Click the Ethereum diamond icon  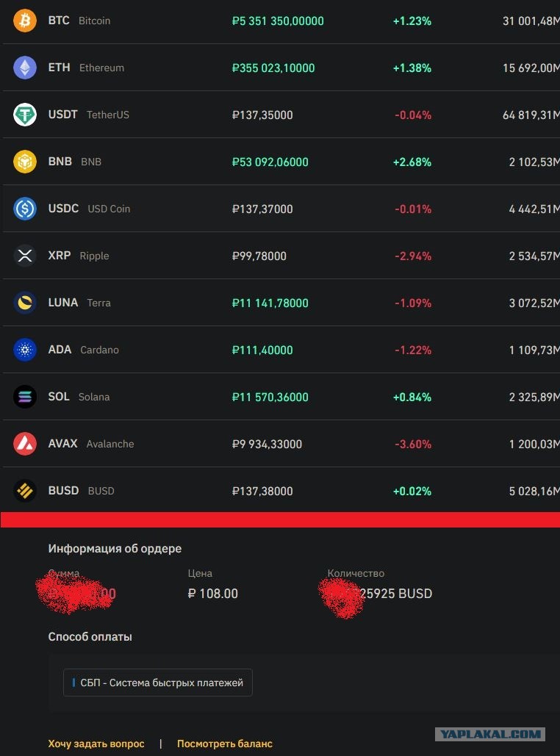coord(24,68)
